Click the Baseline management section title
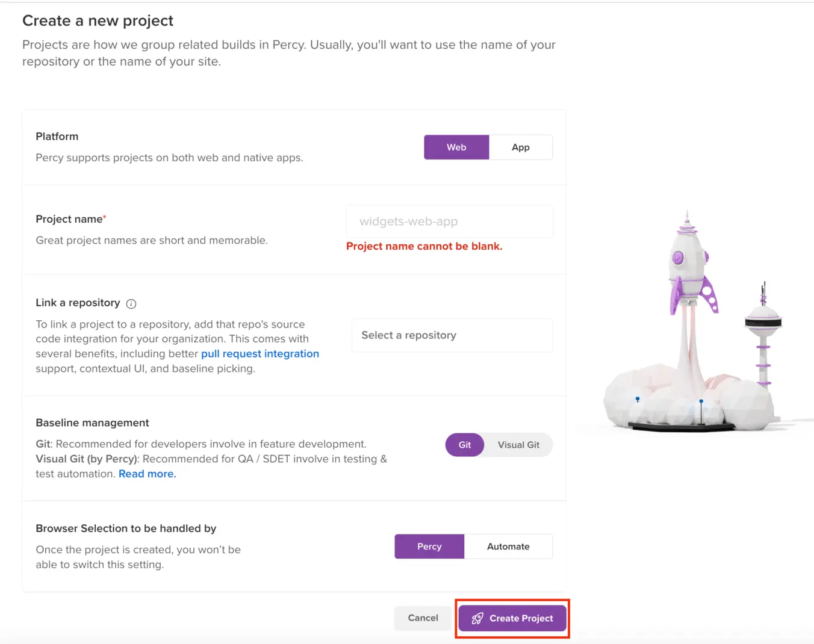This screenshot has height=644, width=814. pyautogui.click(x=92, y=423)
